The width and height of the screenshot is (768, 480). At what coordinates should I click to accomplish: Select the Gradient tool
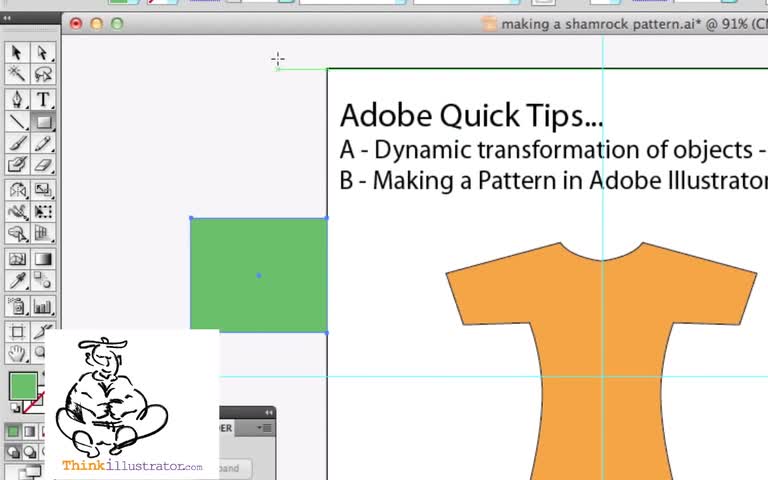click(x=43, y=259)
